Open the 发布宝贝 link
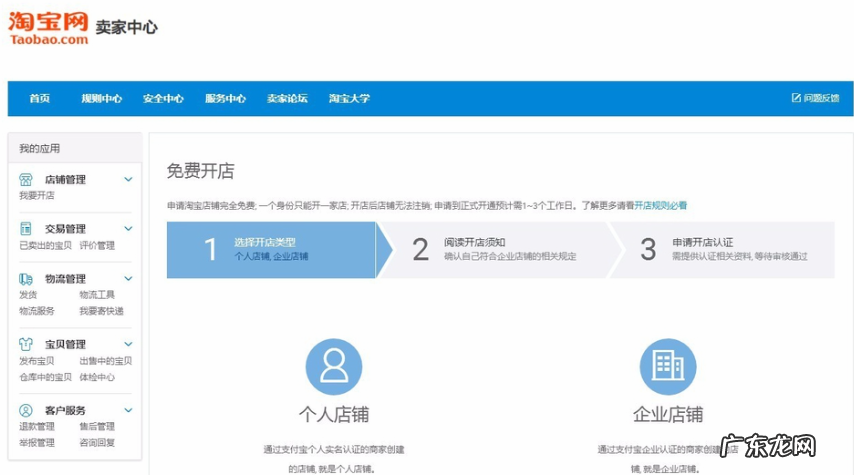Image resolution: width=854 pixels, height=475 pixels. pyautogui.click(x=37, y=361)
